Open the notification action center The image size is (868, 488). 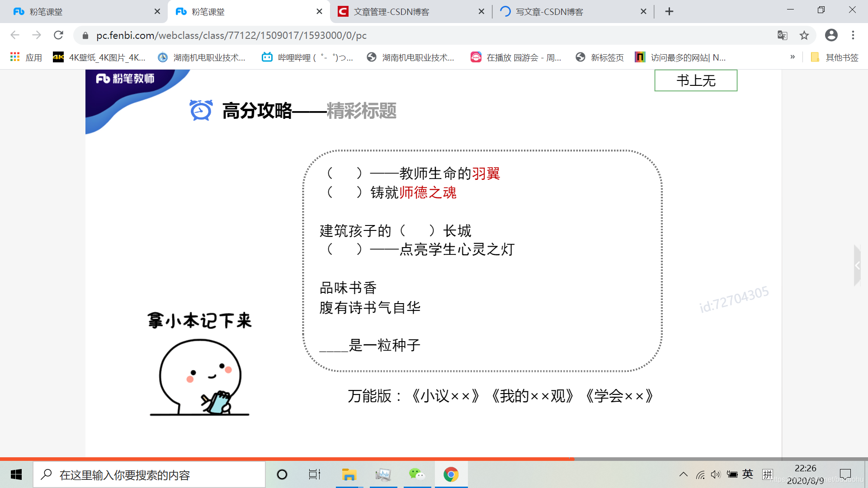[x=845, y=474]
